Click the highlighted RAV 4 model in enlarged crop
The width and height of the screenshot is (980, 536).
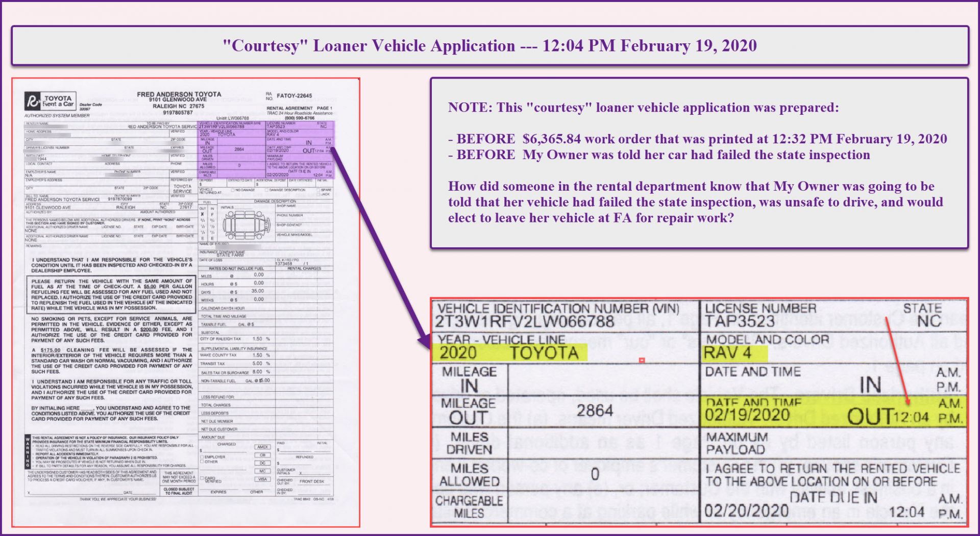click(727, 353)
